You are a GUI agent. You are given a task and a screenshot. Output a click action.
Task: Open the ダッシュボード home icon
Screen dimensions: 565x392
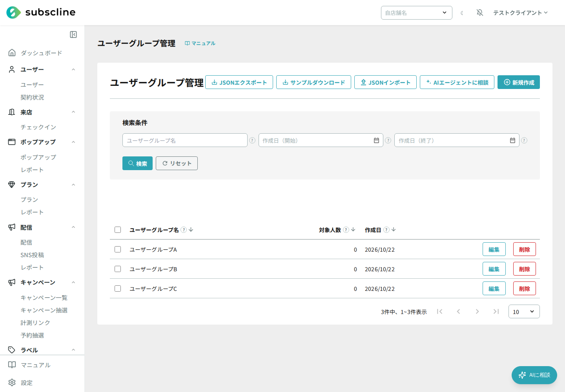pos(12,53)
